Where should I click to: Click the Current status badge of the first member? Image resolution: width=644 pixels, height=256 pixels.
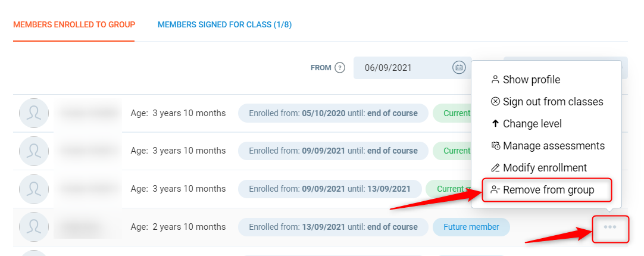(x=455, y=113)
